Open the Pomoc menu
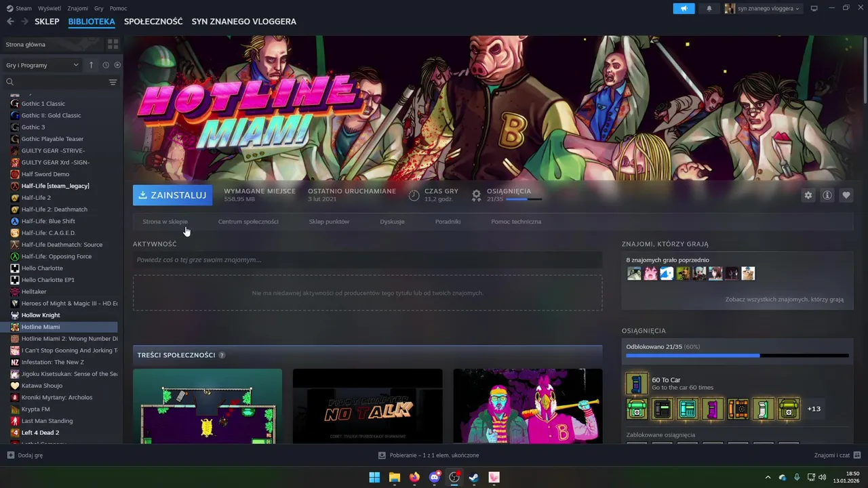This screenshot has width=868, height=488. (x=118, y=8)
